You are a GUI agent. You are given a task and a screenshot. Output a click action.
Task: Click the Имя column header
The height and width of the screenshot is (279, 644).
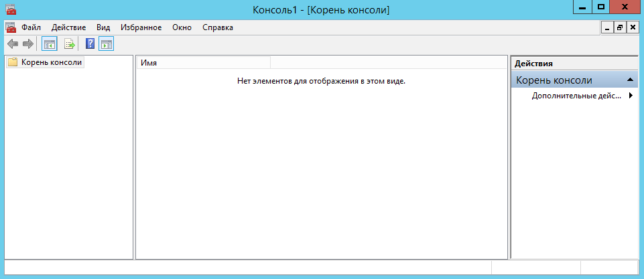(x=202, y=63)
